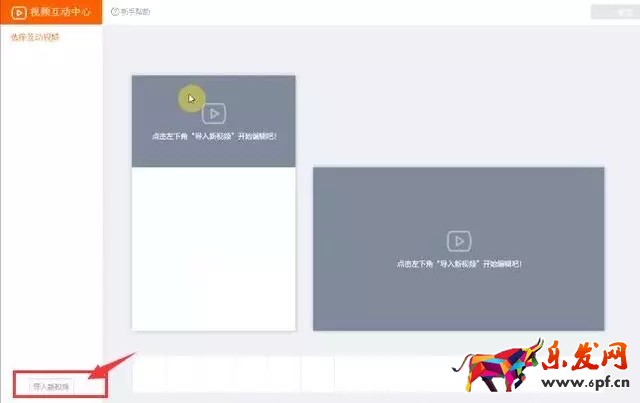The image size is (640, 403).
Task: Click the question mark help icon
Action: tap(114, 12)
